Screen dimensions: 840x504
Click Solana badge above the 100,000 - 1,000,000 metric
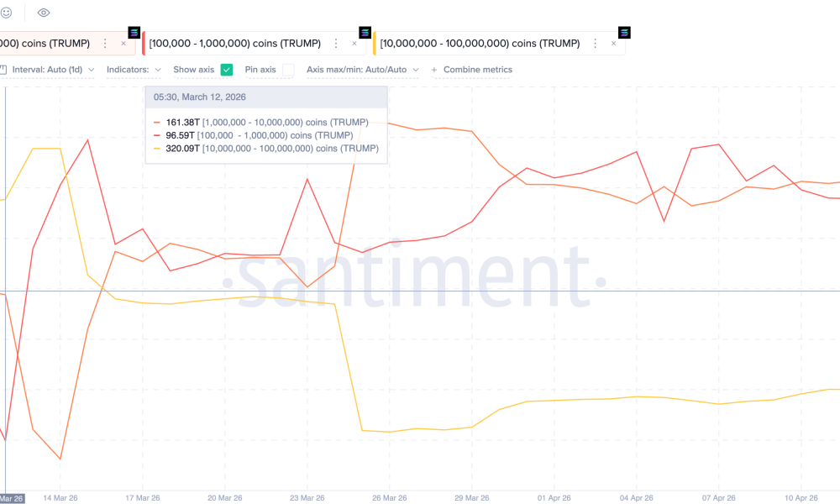(x=365, y=33)
